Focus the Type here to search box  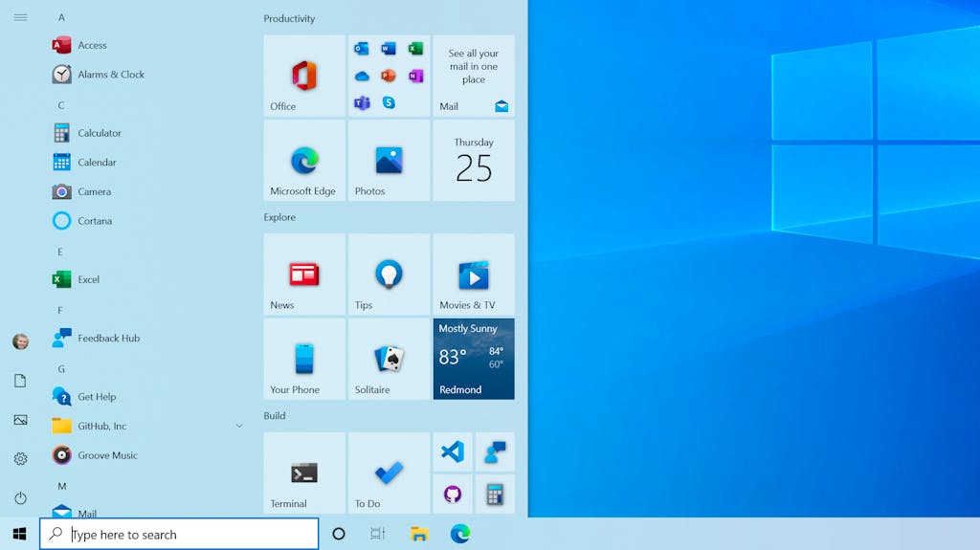pos(179,535)
